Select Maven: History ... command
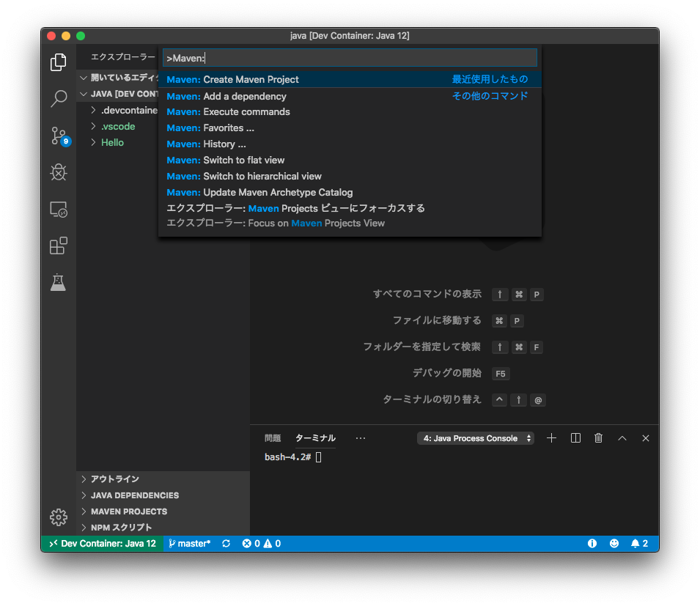This screenshot has width=700, height=606. click(x=350, y=144)
